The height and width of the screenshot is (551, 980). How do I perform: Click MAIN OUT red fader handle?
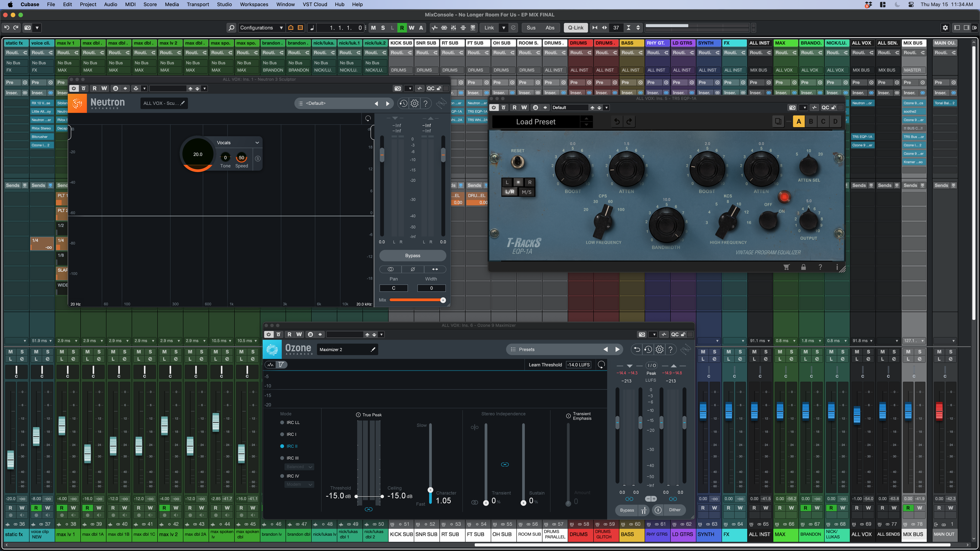[939, 411]
